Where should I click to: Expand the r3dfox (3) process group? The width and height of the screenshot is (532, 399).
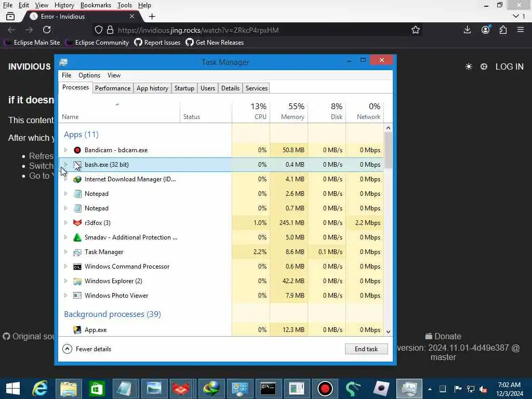coord(65,222)
